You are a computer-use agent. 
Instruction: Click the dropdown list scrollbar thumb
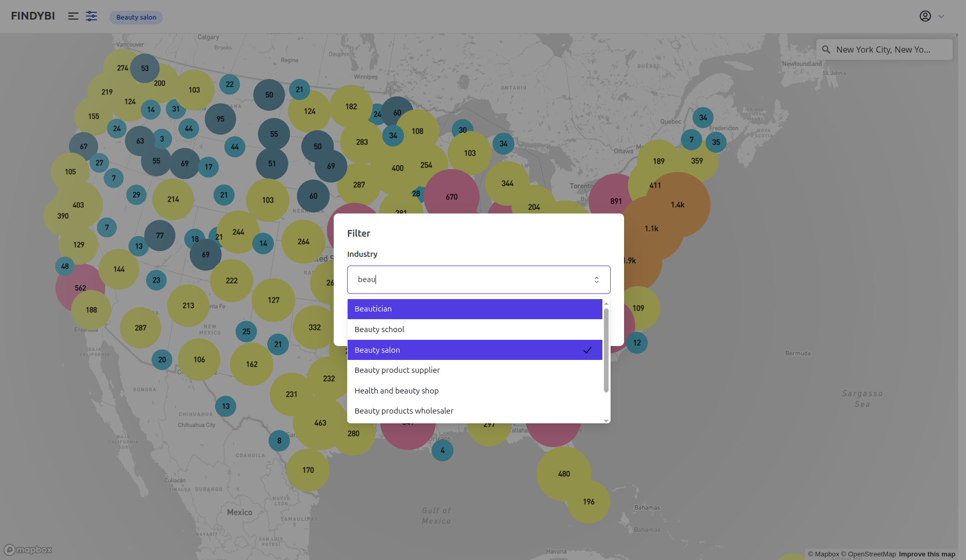coord(606,350)
